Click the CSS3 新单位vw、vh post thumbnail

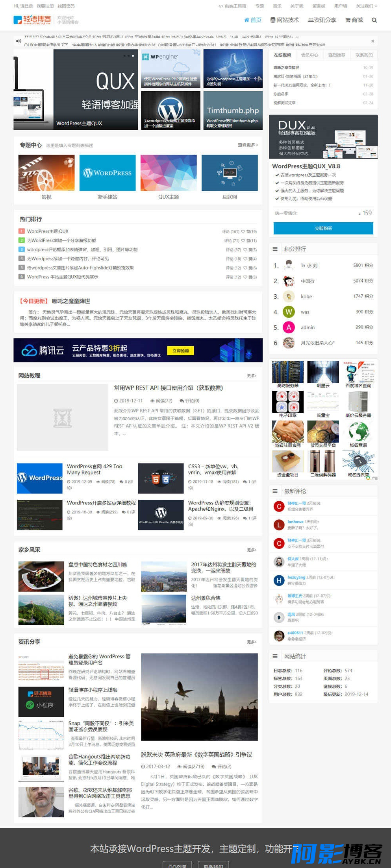click(x=161, y=478)
